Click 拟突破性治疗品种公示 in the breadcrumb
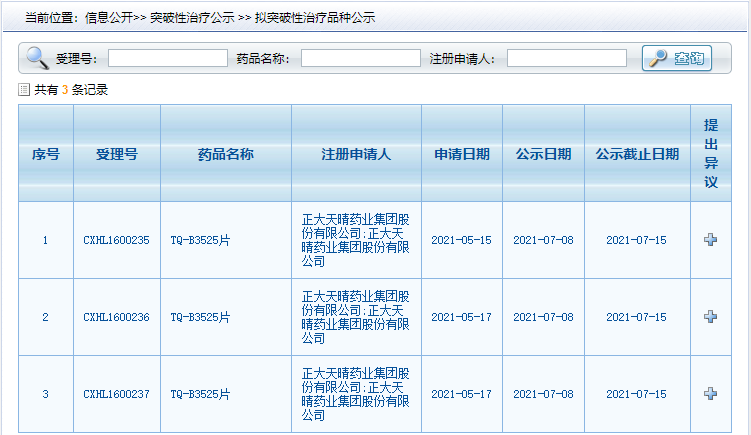The width and height of the screenshot is (751, 435). pyautogui.click(x=315, y=18)
